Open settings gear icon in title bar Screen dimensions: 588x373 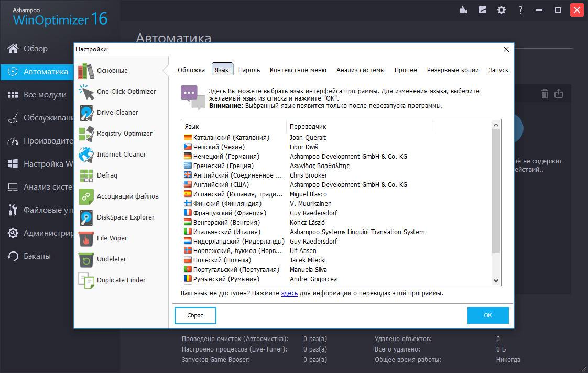[502, 10]
